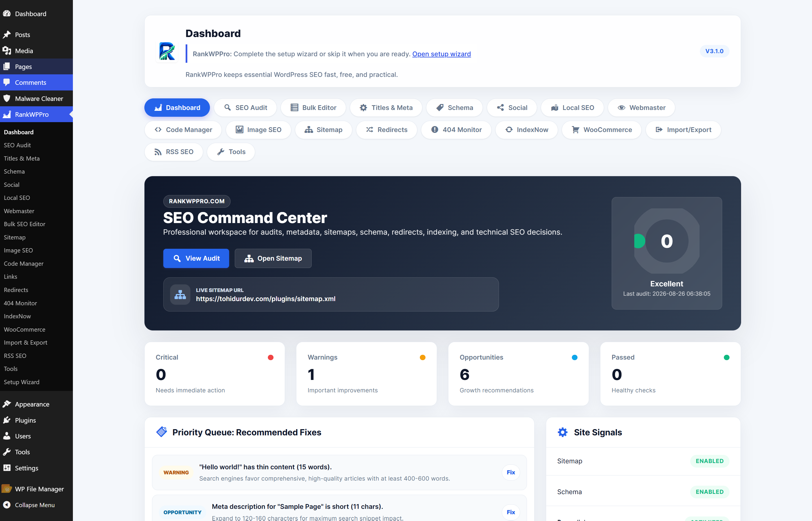Click the V3.1.0 version badge
The image size is (812, 521).
click(714, 51)
